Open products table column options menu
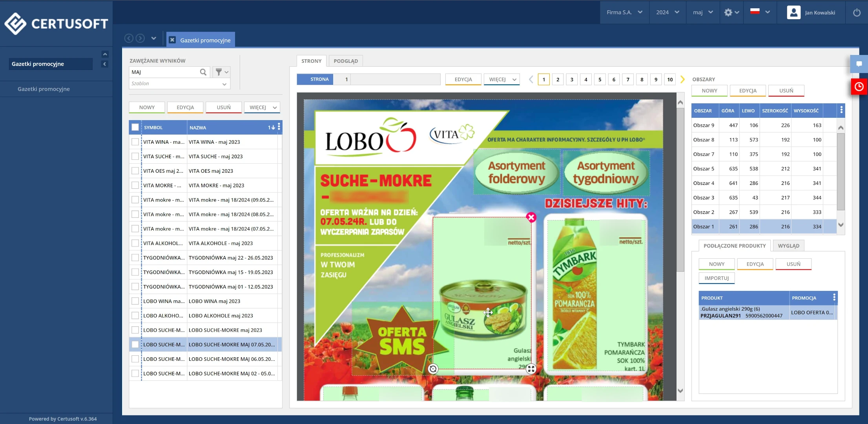This screenshot has height=424, width=868. click(834, 298)
